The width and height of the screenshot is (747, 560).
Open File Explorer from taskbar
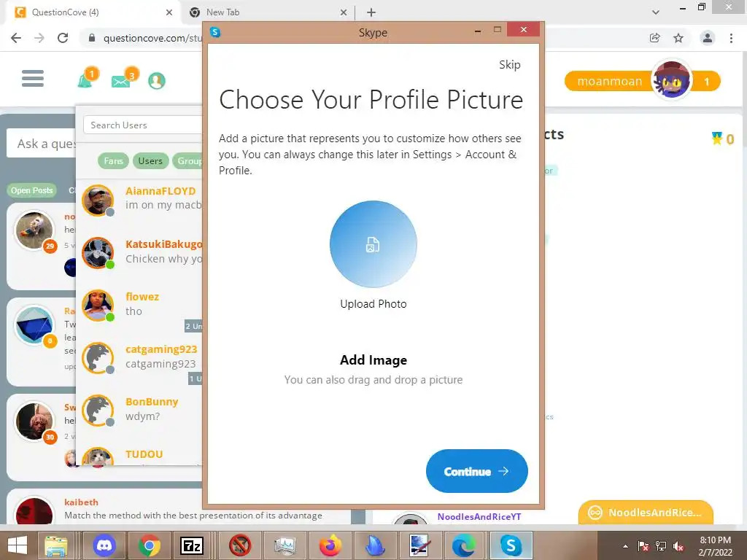[x=56, y=545]
